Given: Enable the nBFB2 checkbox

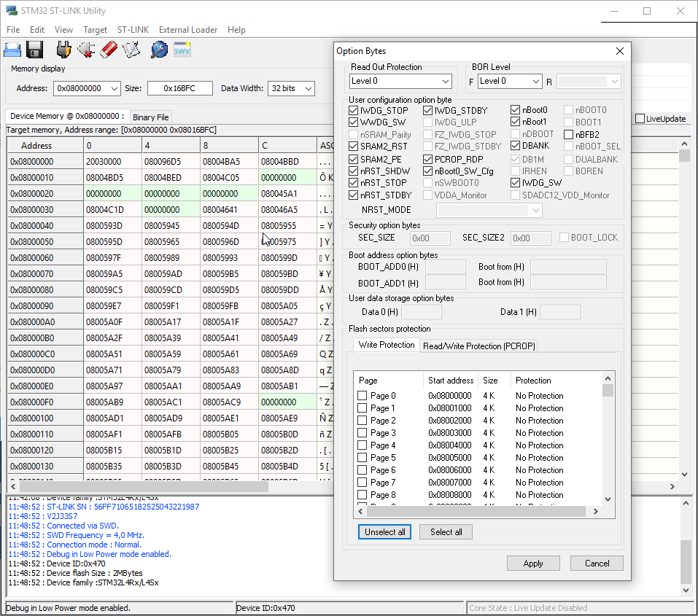Looking at the screenshot, I should [568, 134].
